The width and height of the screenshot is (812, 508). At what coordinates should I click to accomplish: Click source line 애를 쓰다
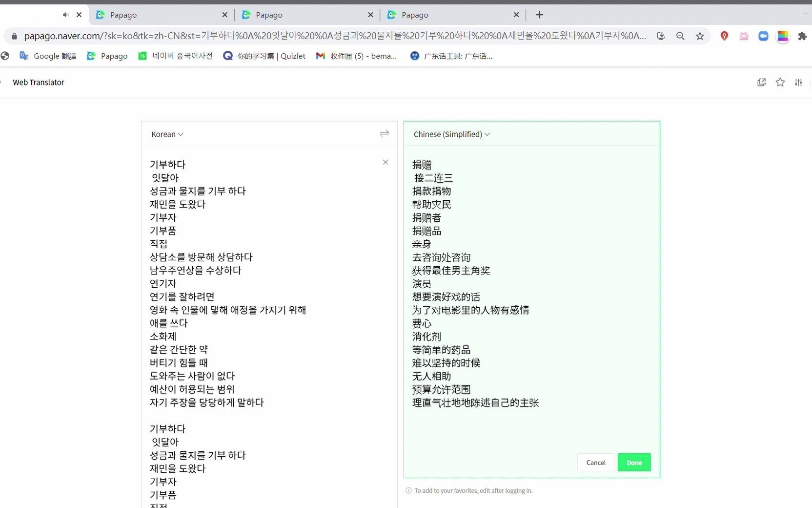[169, 323]
